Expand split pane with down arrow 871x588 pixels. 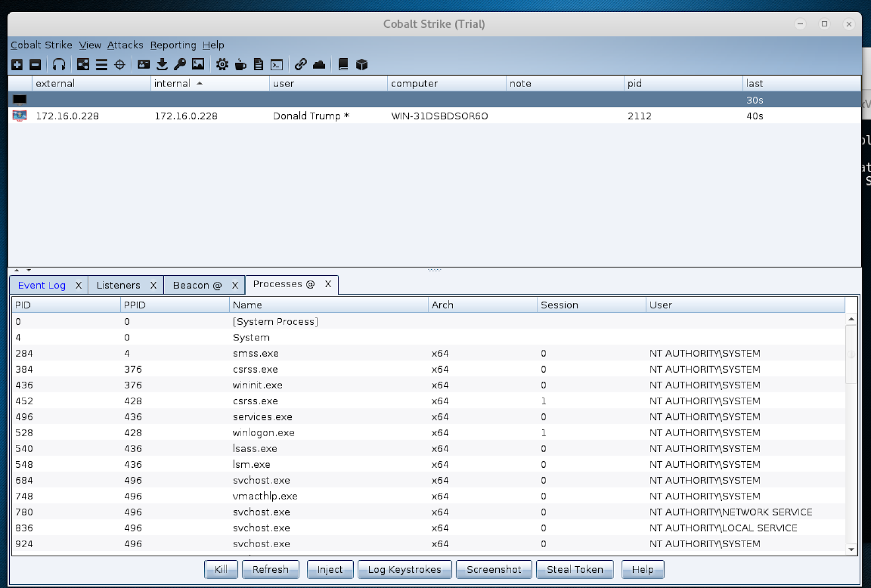pos(29,270)
